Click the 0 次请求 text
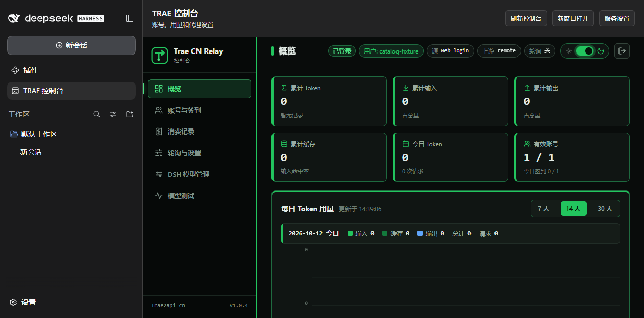Viewport: 644px width, 318px height. pyautogui.click(x=413, y=171)
